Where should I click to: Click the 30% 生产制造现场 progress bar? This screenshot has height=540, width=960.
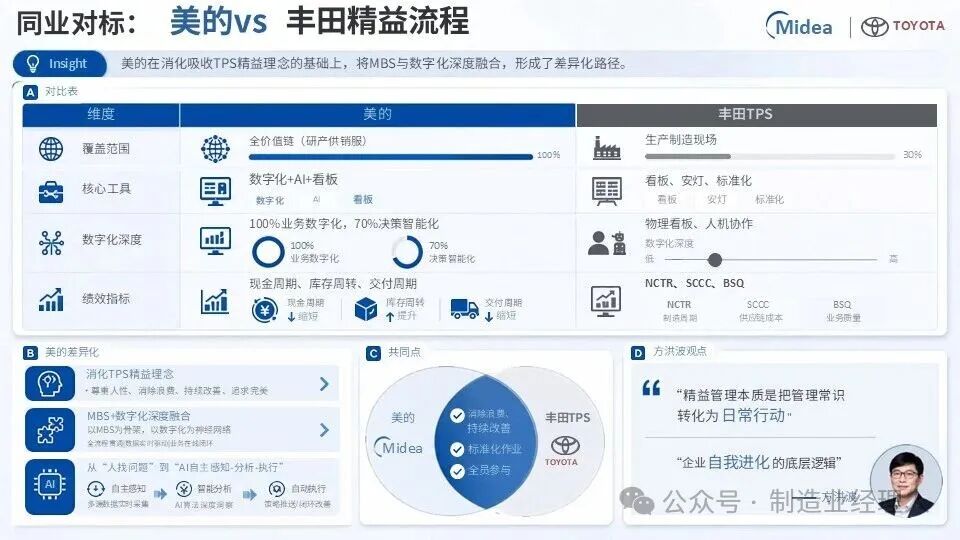(770, 157)
